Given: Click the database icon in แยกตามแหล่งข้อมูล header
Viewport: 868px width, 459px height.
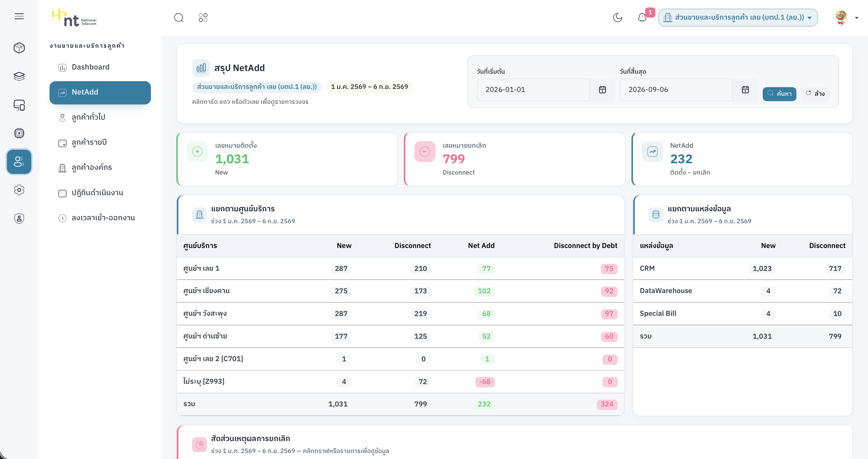Looking at the screenshot, I should pos(656,215).
